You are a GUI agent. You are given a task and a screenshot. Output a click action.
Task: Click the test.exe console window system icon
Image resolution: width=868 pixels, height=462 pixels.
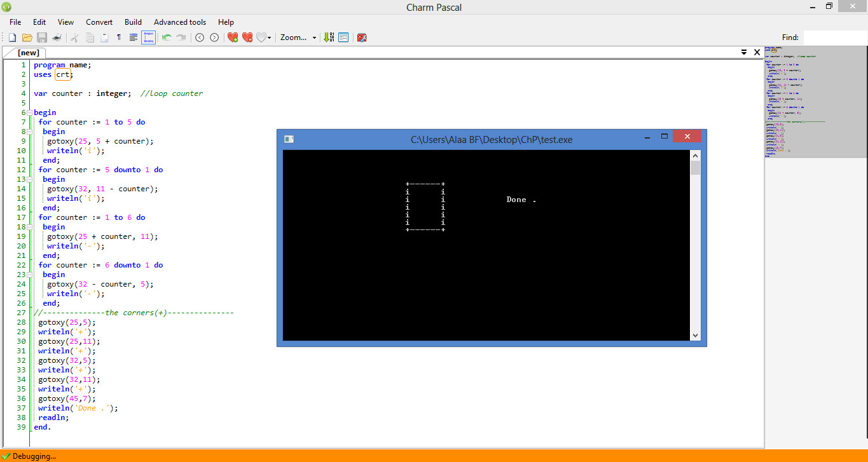(289, 139)
